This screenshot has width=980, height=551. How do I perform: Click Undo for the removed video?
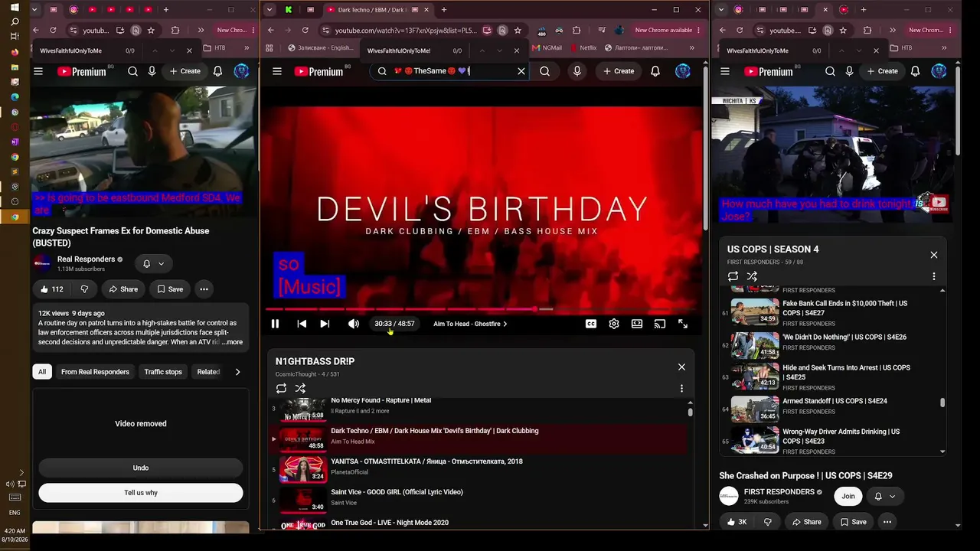pyautogui.click(x=141, y=468)
